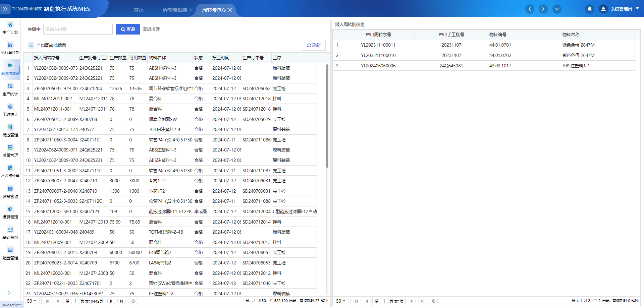
Task: Click the 关键字 keyword input field
Action: [78, 29]
